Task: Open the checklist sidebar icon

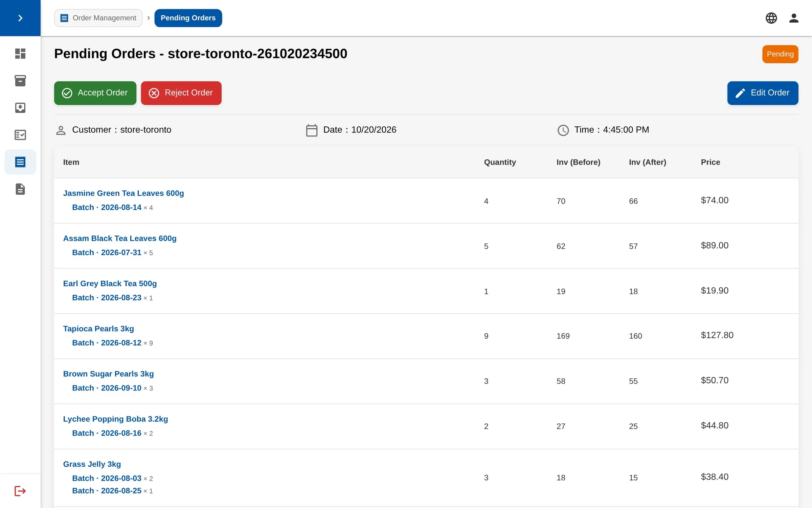Action: click(20, 135)
